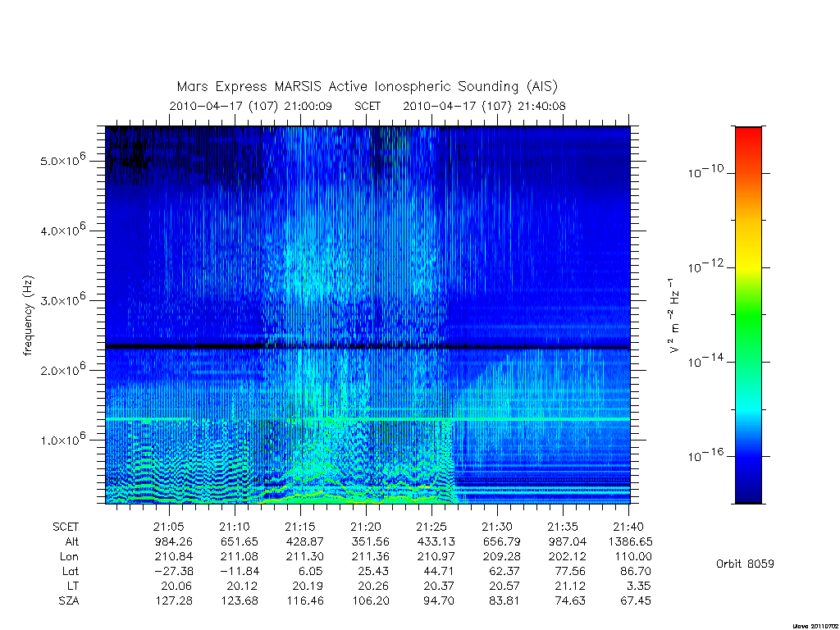Click the black horizontal band near 2.3 MHz
Screen dimensions: 840x630
[367, 347]
